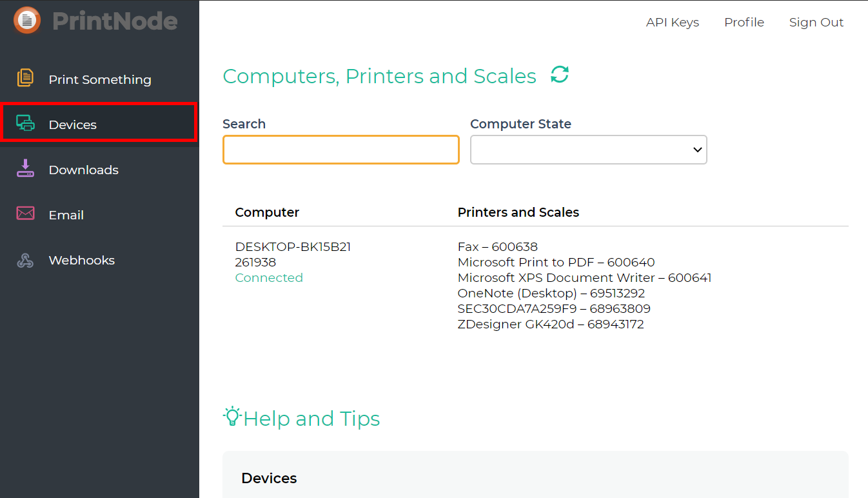Click the Email envelope icon

pos(25,214)
